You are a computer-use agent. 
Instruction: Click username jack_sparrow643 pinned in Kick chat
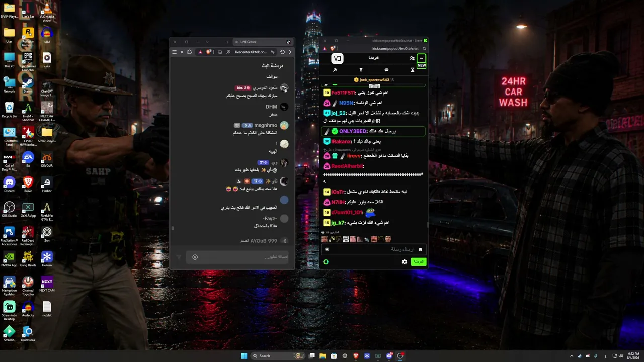pos(375,80)
